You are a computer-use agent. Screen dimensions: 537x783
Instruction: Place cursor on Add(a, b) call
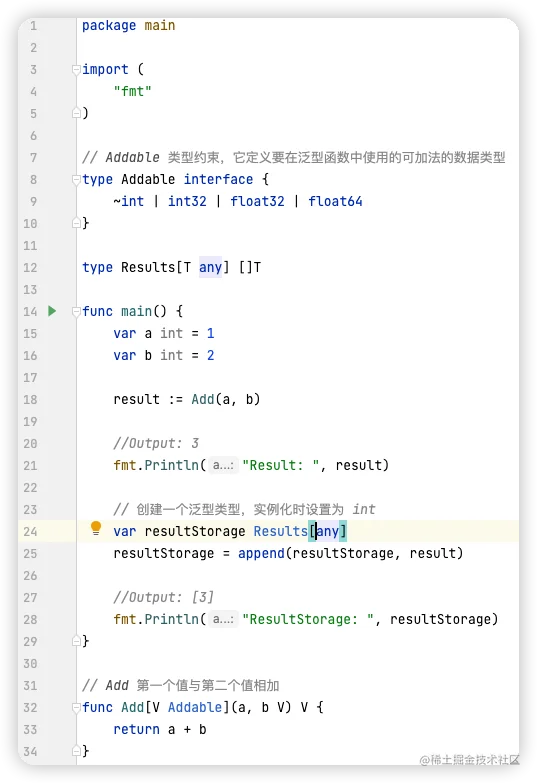coord(225,399)
